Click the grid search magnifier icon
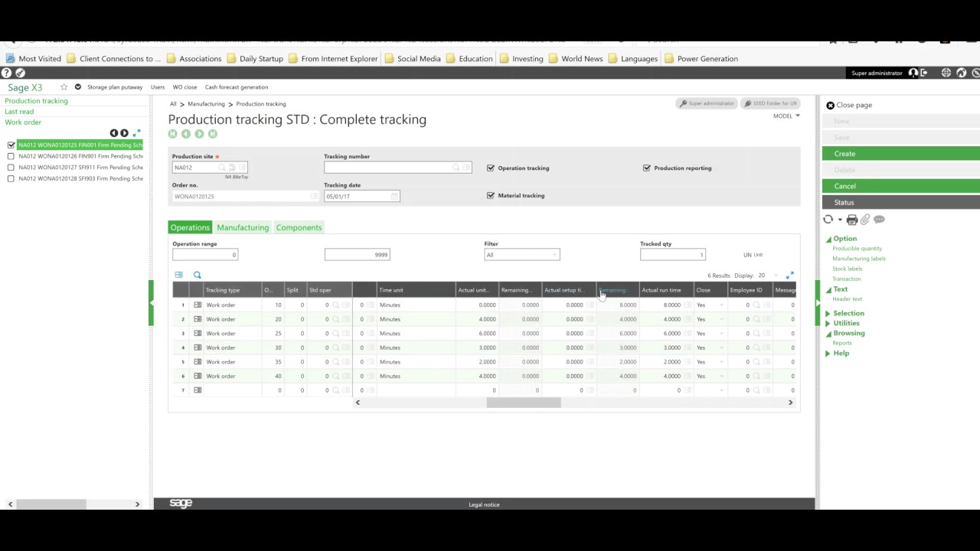This screenshot has width=980, height=551. 197,275
